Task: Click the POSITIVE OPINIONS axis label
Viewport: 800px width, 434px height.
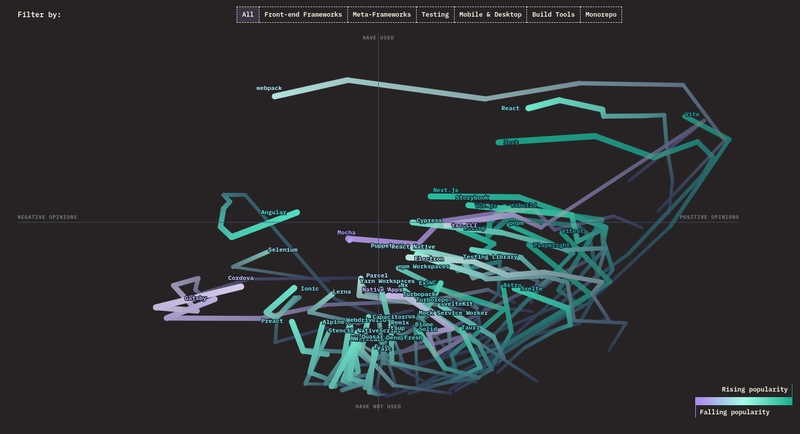Action: [709, 217]
